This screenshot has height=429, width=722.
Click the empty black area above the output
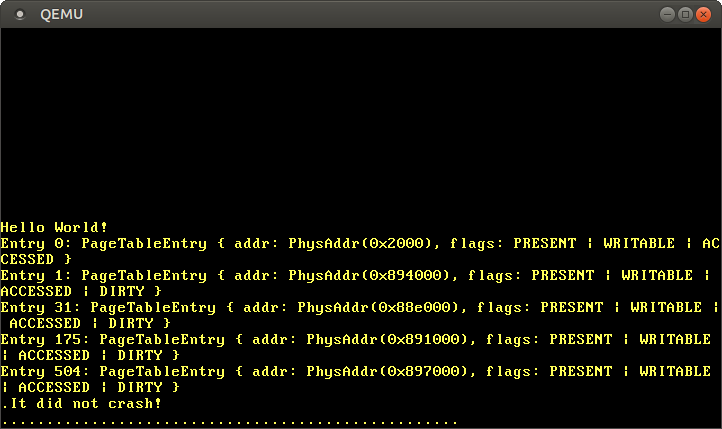pos(360,120)
